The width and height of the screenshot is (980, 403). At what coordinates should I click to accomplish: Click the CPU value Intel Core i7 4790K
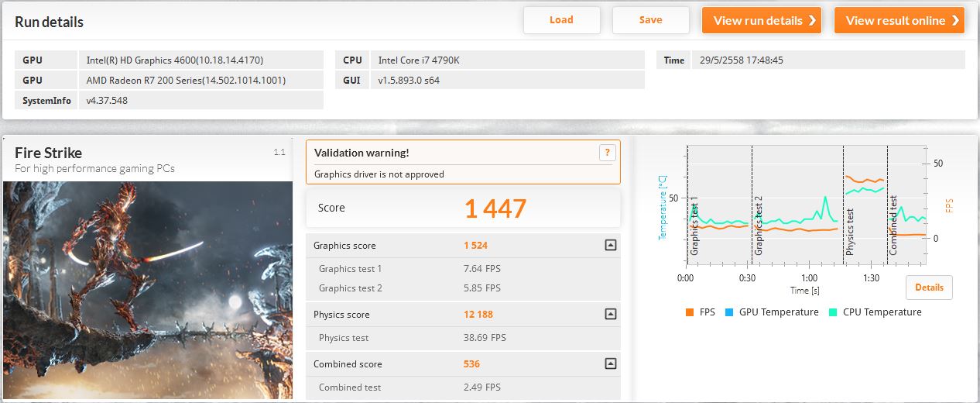point(509,60)
